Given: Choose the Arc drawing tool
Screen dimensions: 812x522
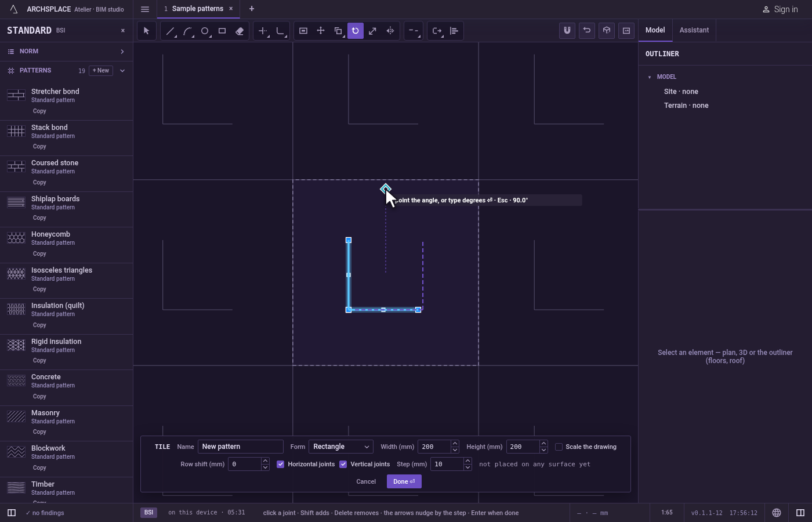Looking at the screenshot, I should [x=187, y=31].
